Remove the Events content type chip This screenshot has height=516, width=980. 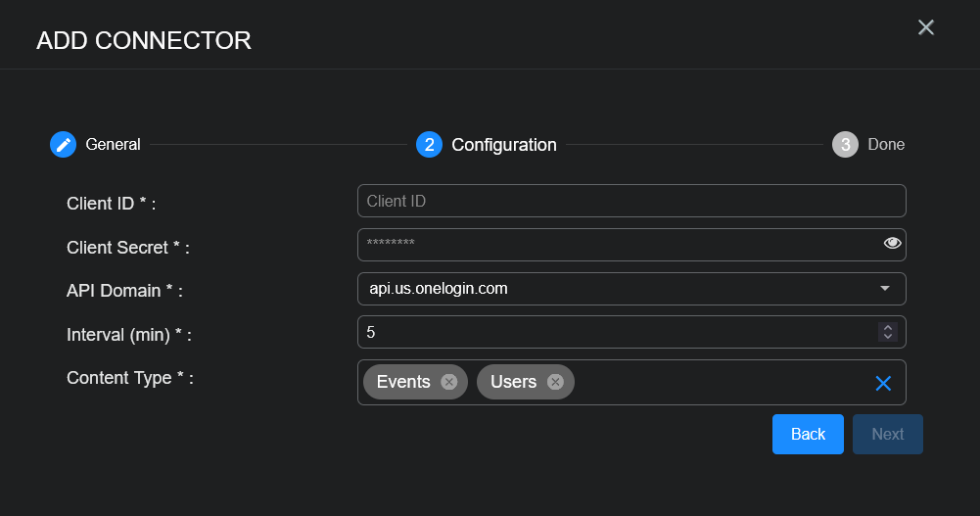coord(448,382)
